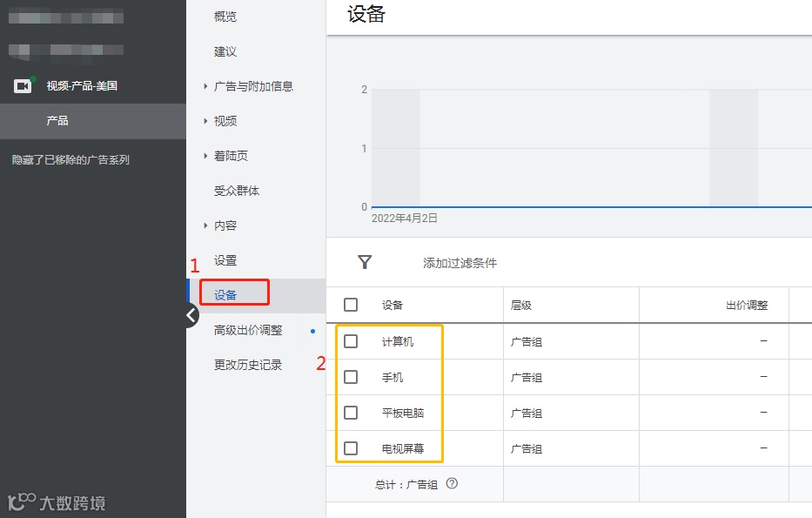Collapse the side navigation with the chevron button
Viewport: 812px width, 518px height.
[191, 315]
